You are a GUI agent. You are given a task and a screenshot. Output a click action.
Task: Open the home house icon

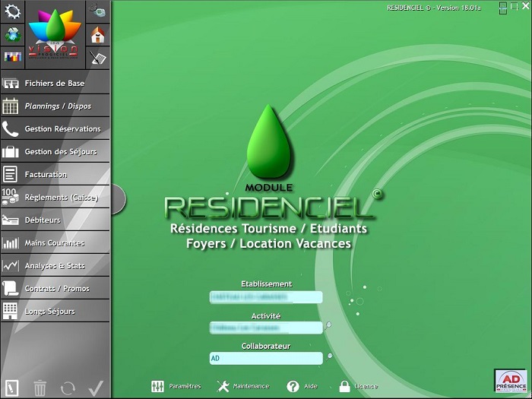point(97,35)
